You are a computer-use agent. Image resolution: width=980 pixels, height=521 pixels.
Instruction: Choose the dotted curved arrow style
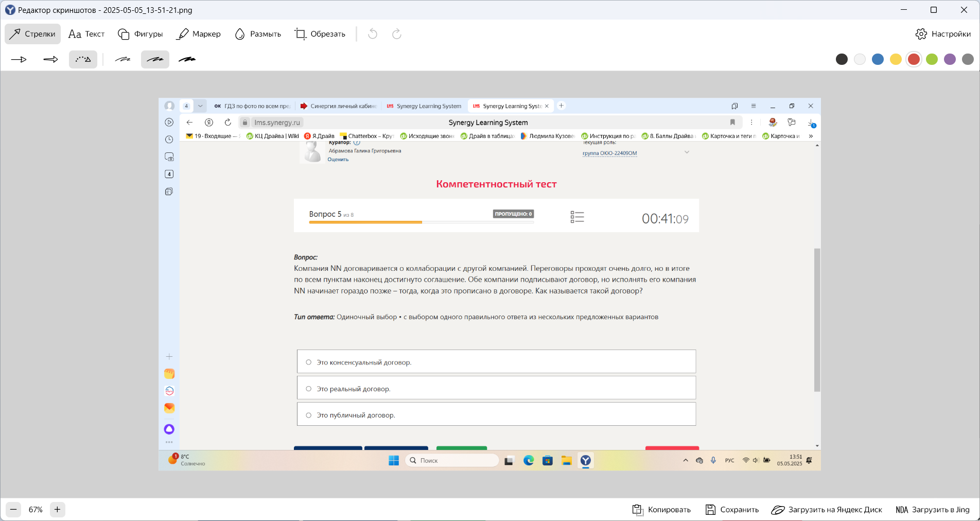click(83, 60)
